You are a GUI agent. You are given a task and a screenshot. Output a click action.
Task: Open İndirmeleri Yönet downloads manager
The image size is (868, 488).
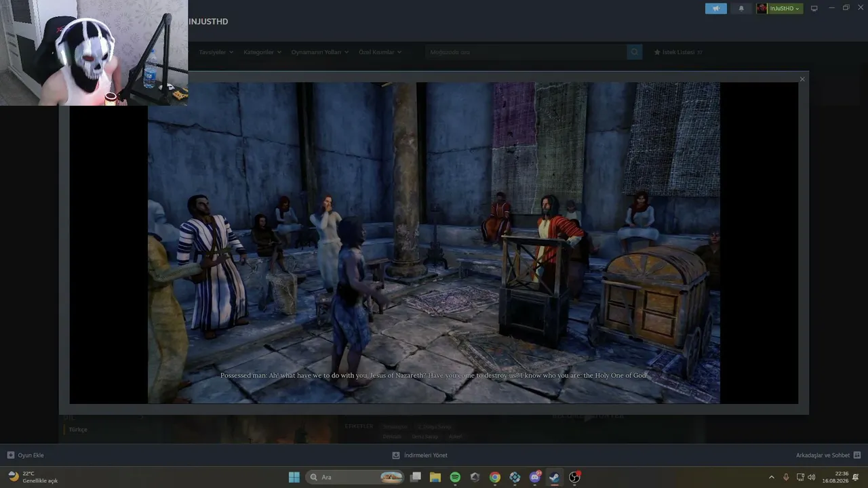[420, 455]
